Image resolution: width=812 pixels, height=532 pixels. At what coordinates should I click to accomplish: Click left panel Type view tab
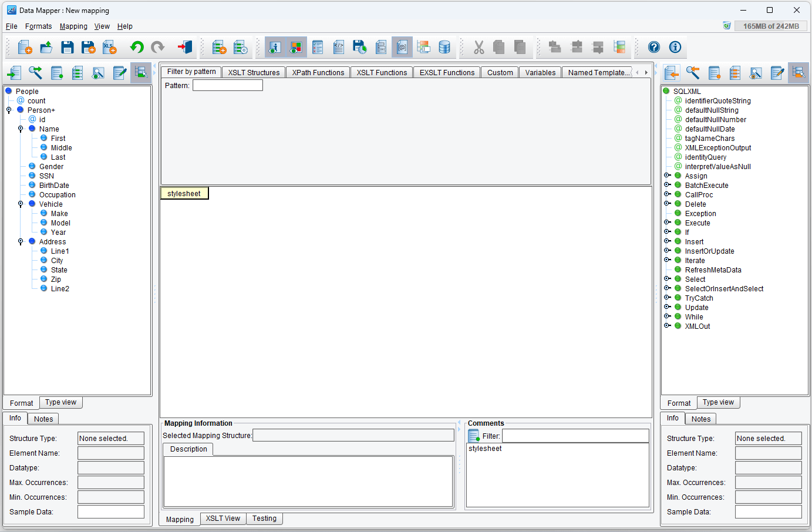pyautogui.click(x=61, y=402)
